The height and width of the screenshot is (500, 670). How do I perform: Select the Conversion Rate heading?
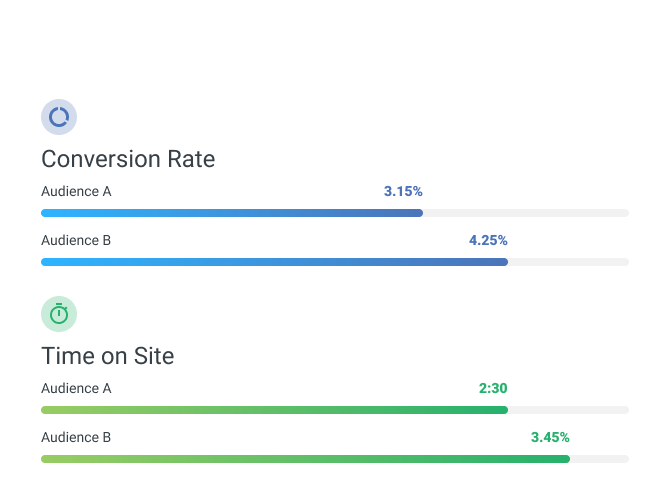pos(128,159)
